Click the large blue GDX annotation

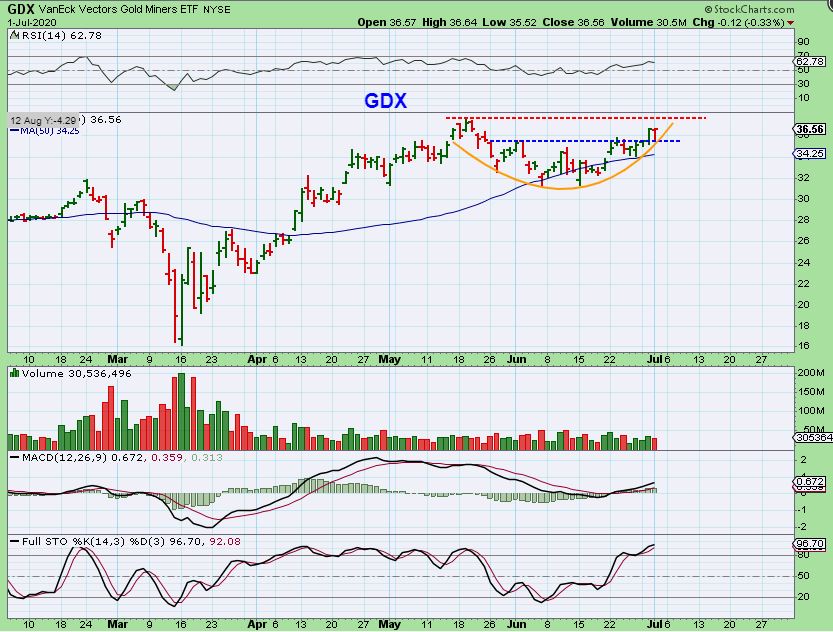385,101
